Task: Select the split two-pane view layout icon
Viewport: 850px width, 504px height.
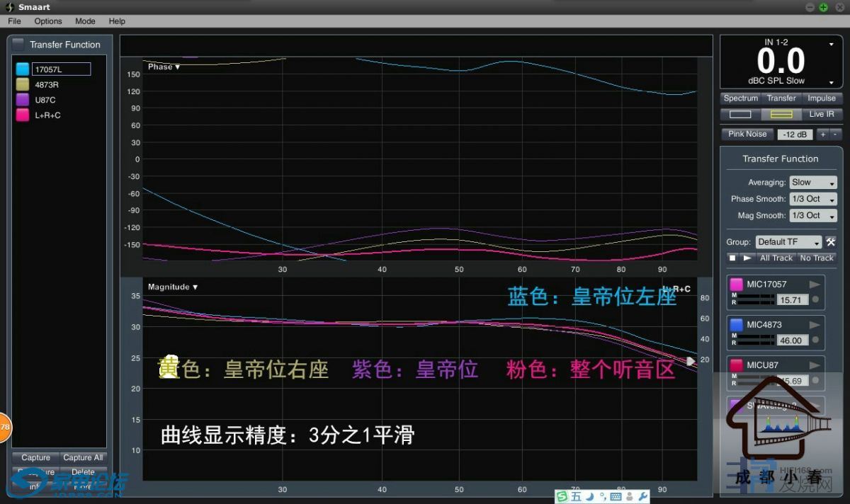Action: 781,114
